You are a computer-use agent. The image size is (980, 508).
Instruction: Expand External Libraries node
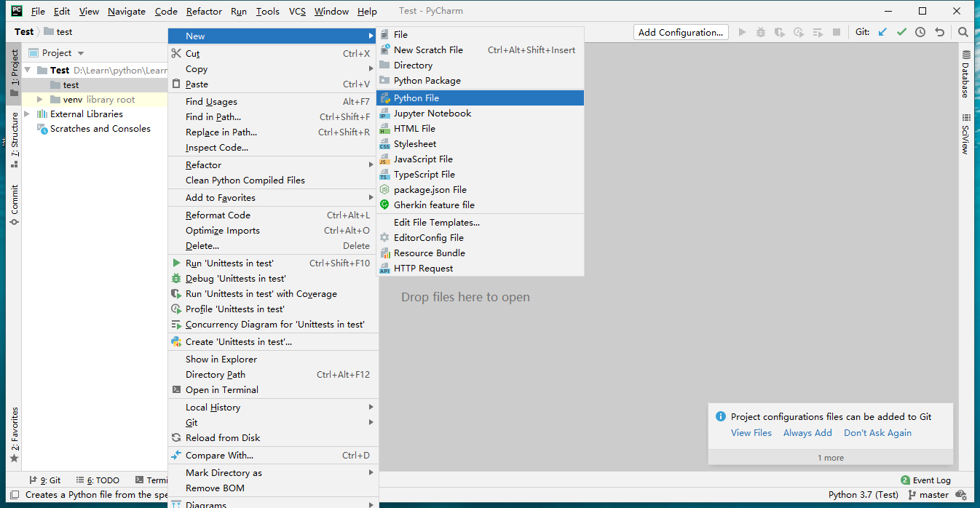(x=28, y=114)
